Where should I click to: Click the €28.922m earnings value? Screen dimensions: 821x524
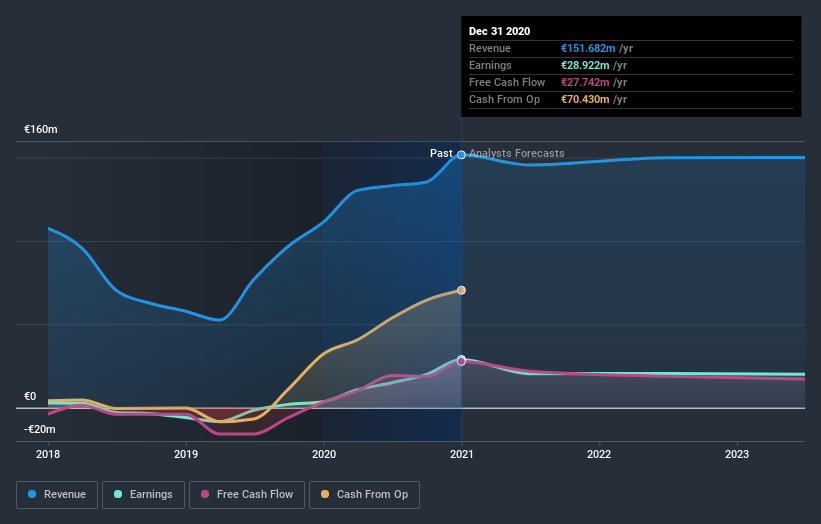pos(585,65)
